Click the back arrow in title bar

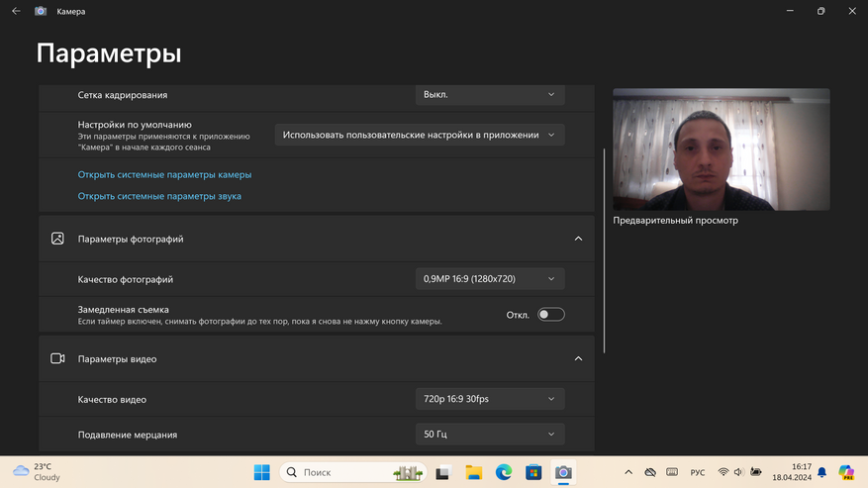(16, 11)
